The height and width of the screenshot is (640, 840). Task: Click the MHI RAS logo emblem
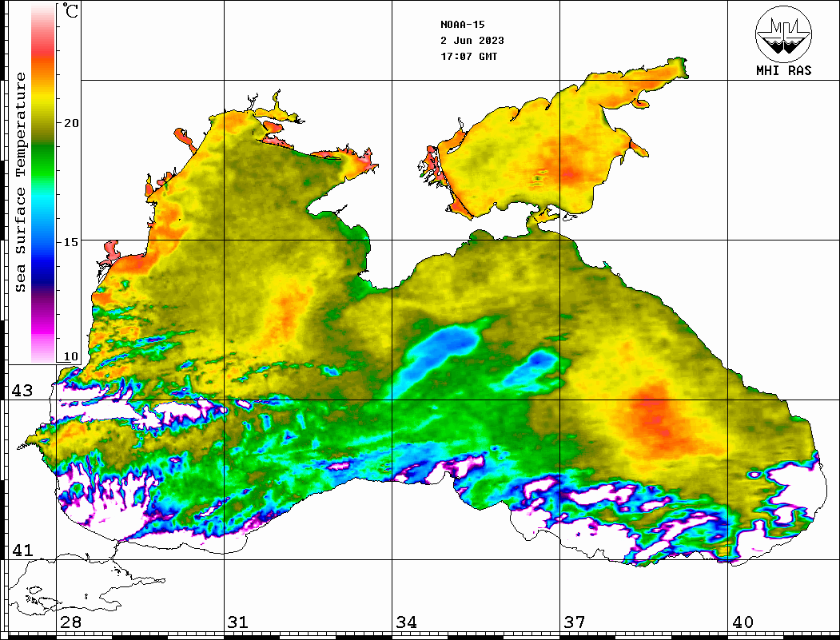(x=784, y=34)
